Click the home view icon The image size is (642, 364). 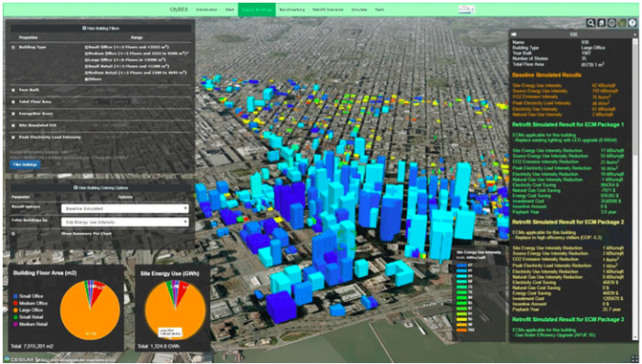click(601, 23)
